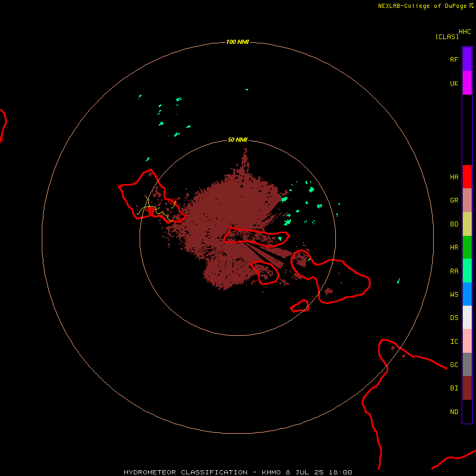The image size is (476, 476).
Task: Click the radar site at the rings' center
Action: click(x=237, y=237)
